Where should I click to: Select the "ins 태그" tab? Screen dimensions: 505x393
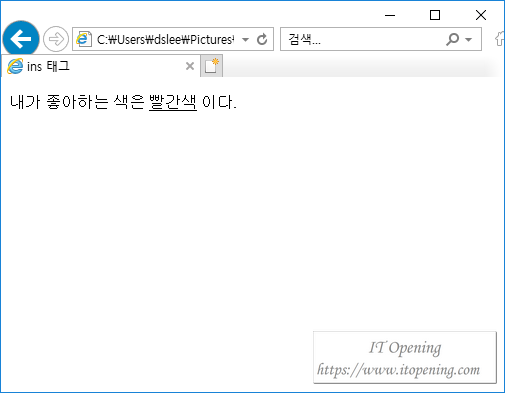(x=101, y=66)
